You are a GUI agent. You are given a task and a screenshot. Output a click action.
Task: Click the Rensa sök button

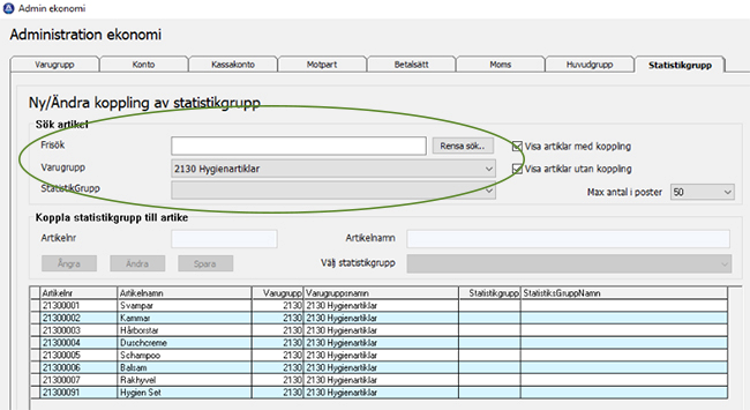coord(463,146)
